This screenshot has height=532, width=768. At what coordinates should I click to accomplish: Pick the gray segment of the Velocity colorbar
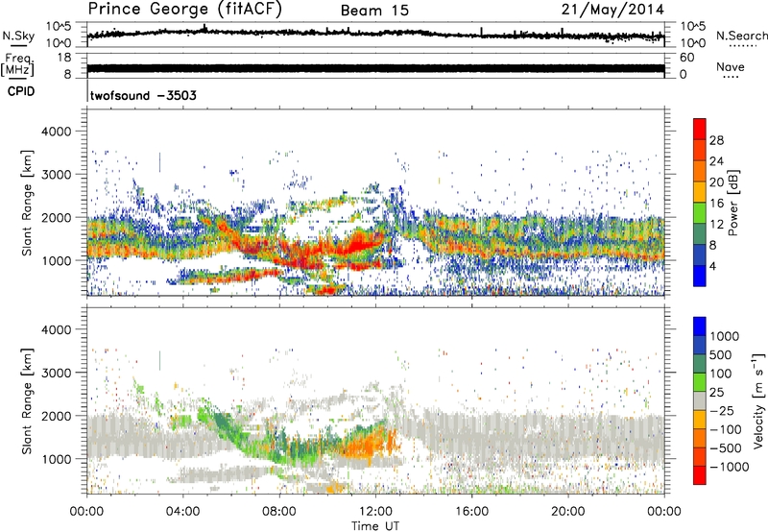[x=700, y=400]
